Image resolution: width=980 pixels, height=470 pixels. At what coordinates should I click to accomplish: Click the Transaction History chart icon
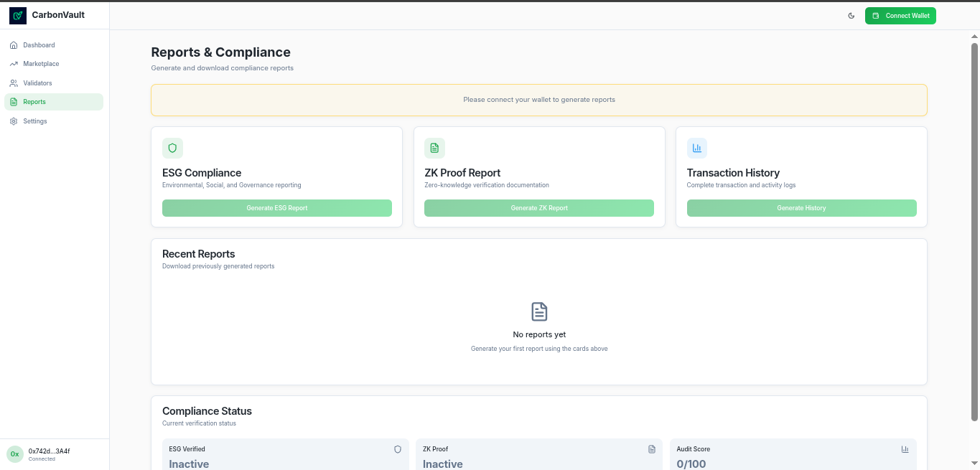click(696, 149)
